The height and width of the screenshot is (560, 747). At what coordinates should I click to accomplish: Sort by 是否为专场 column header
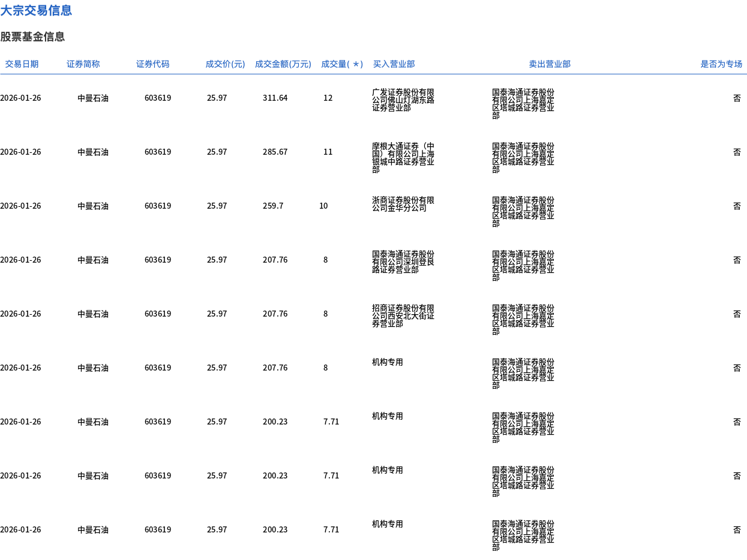pos(721,64)
